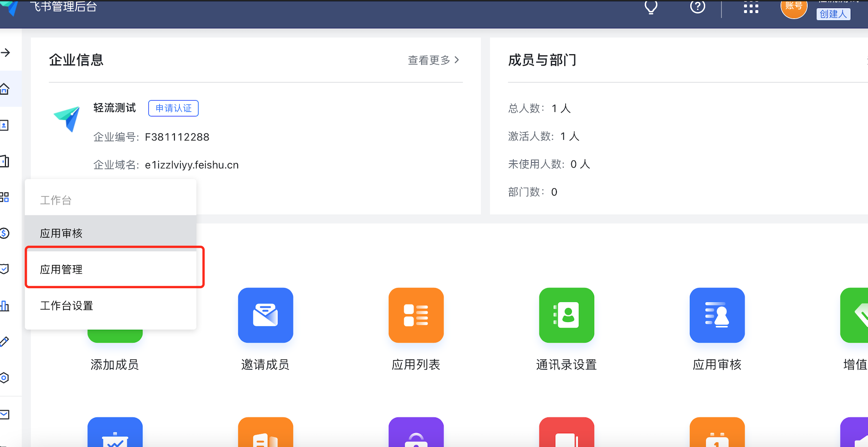
Task: Click the 总人数 1 人 row
Action: pyautogui.click(x=540, y=108)
